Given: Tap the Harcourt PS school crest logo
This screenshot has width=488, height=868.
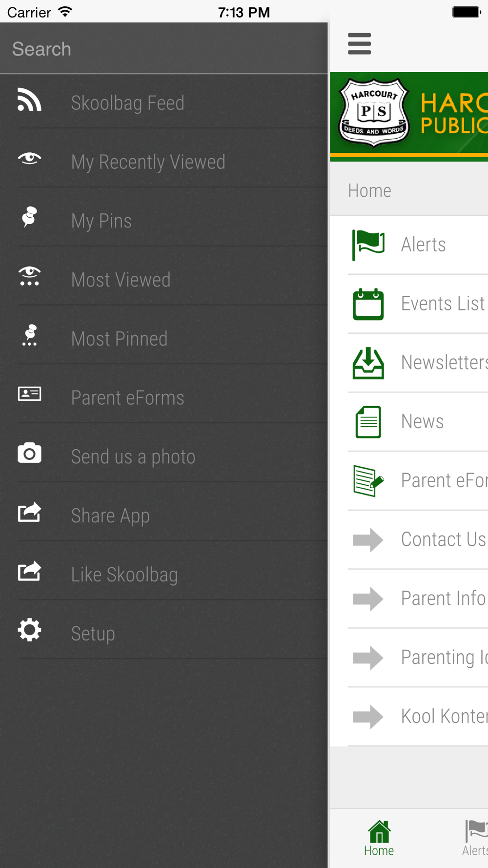Looking at the screenshot, I should pyautogui.click(x=374, y=113).
